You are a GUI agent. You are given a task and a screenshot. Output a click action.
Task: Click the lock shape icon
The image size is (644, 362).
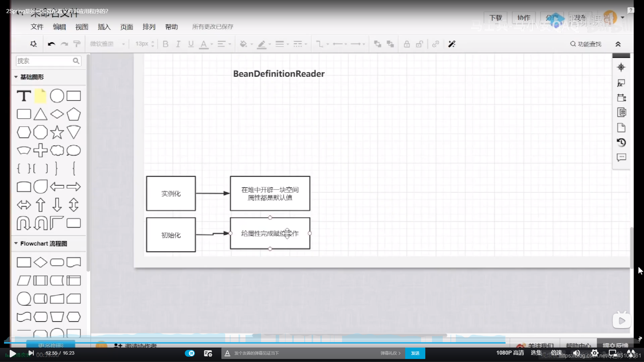tap(407, 44)
